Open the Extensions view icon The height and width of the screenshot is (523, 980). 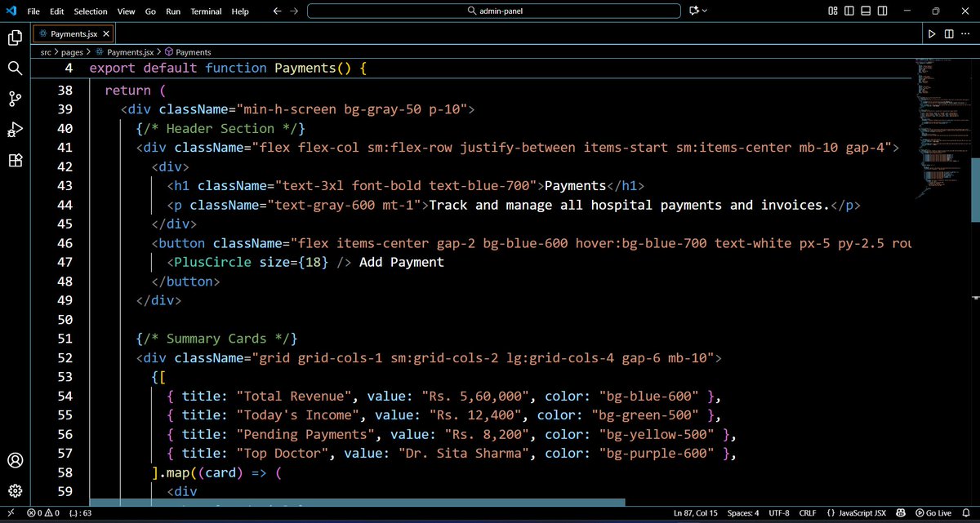[15, 161]
